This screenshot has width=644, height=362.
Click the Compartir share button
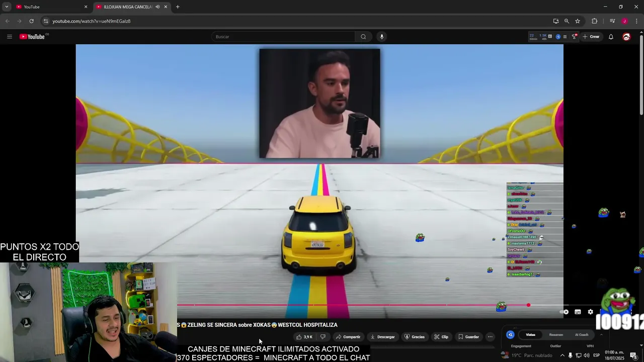(x=348, y=337)
